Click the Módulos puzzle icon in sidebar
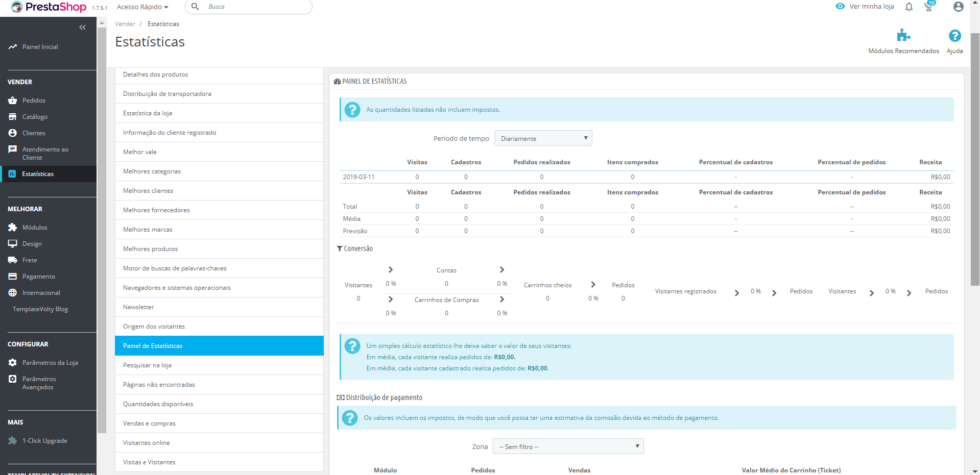 click(x=13, y=228)
